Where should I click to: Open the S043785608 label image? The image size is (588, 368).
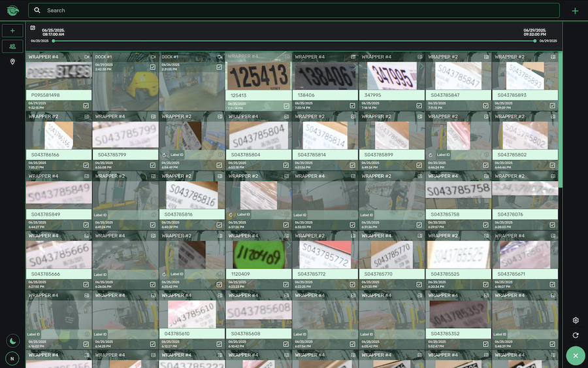point(258,310)
